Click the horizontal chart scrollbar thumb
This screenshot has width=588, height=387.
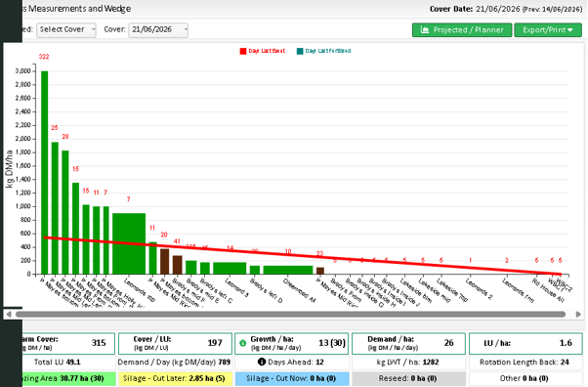pyautogui.click(x=290, y=314)
